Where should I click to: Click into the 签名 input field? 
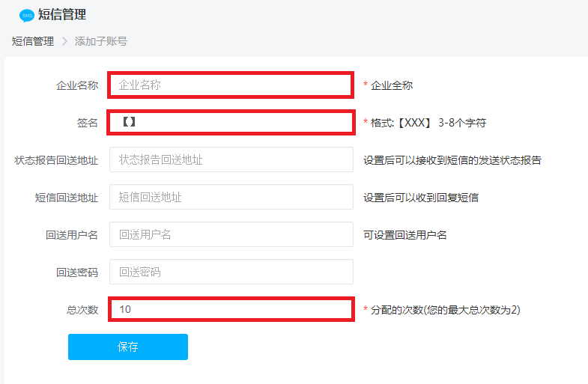pos(231,122)
